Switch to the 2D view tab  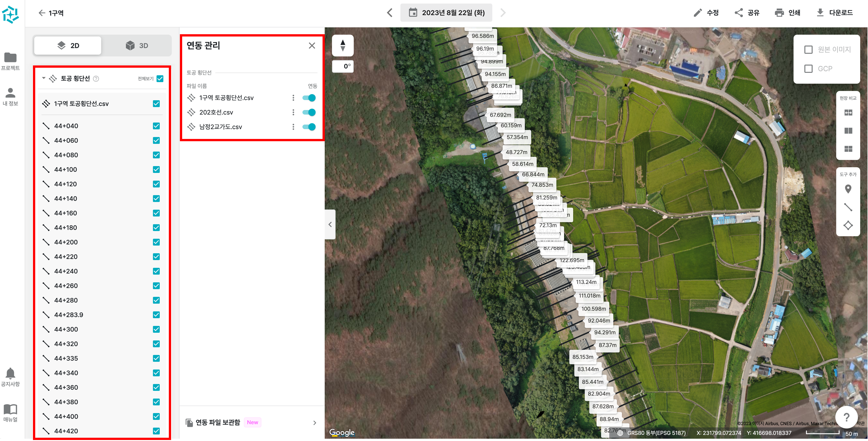click(68, 46)
